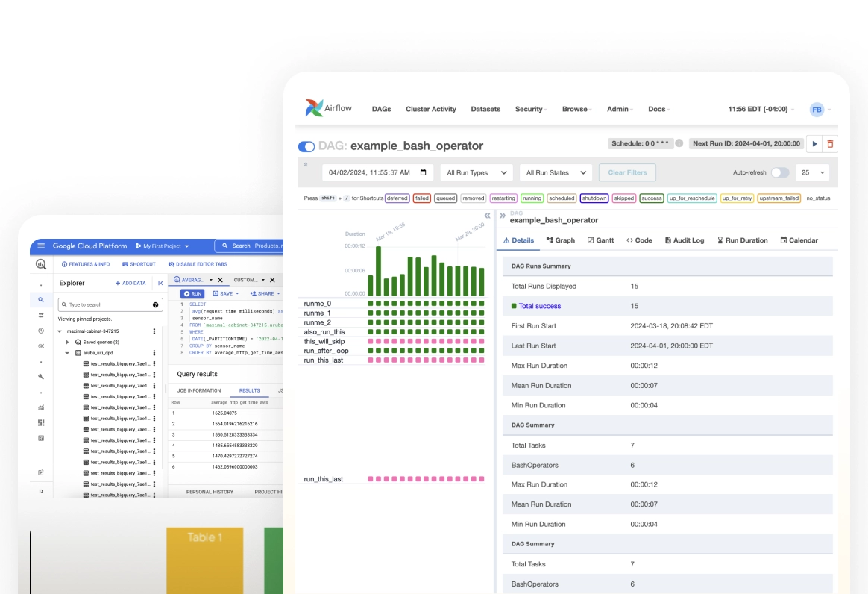Click the double-right chevron beside DAG name
868x594 pixels.
[x=502, y=216]
